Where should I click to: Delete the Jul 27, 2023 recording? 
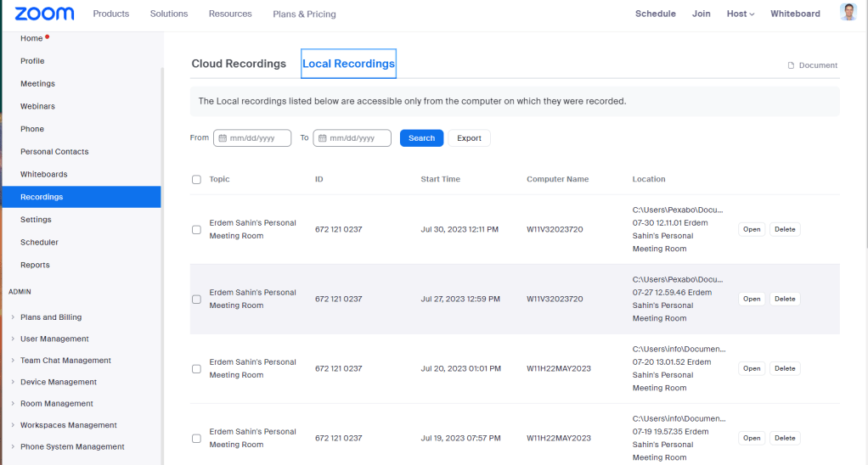pos(785,300)
